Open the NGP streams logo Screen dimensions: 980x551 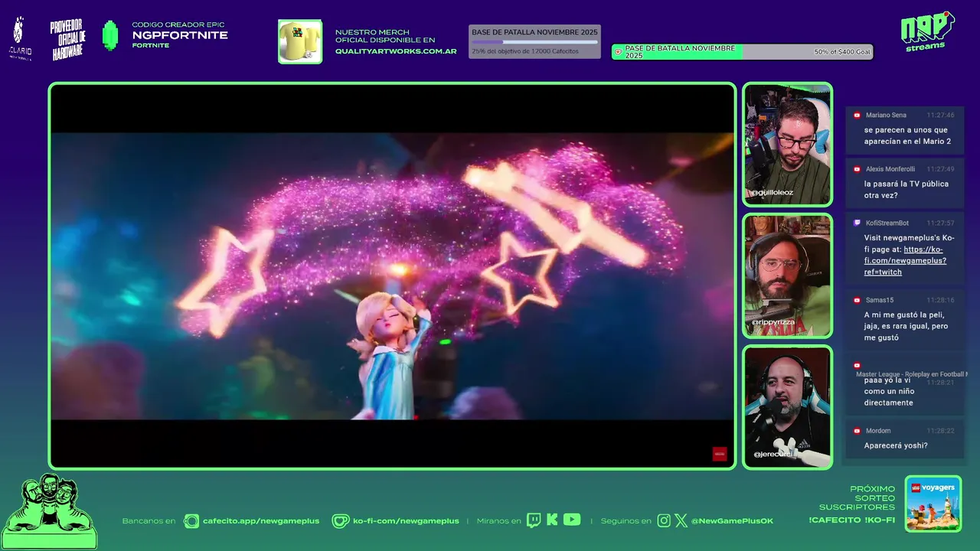[926, 32]
